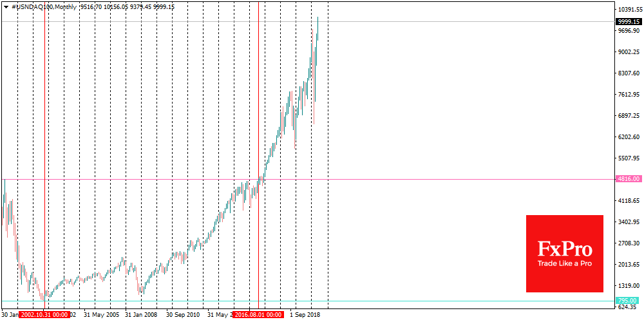This screenshot has height=322, width=644.
Task: Click the red 2002.10.31 00:00 date marker
Action: pyautogui.click(x=44, y=315)
